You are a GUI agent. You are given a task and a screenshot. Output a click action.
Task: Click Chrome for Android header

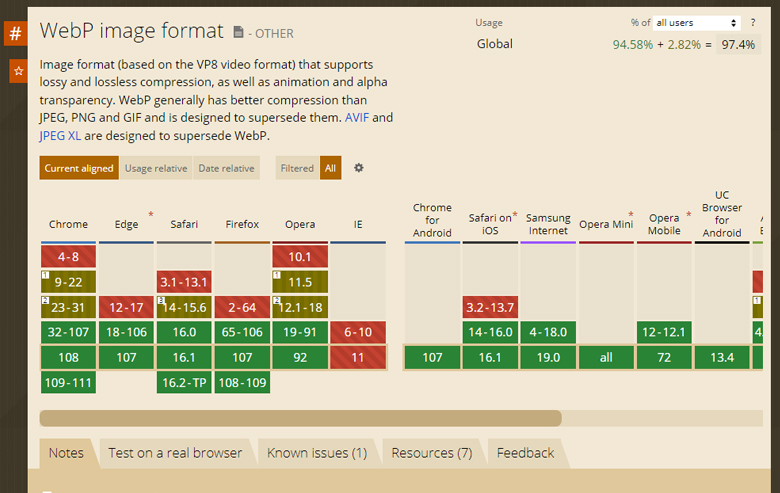click(x=432, y=220)
